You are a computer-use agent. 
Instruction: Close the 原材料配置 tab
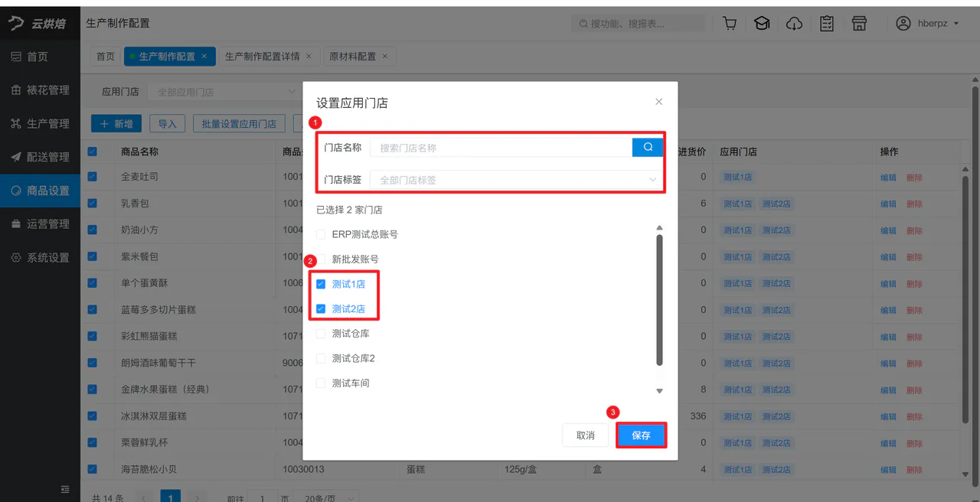pyautogui.click(x=384, y=56)
